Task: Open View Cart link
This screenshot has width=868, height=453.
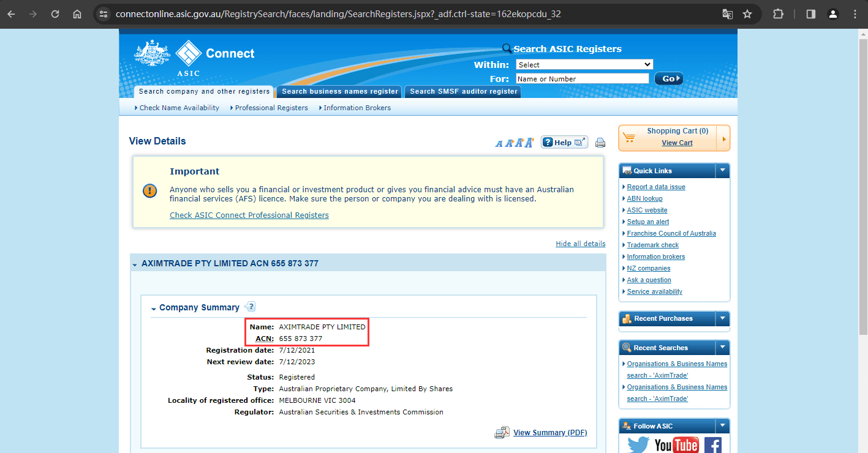Action: point(677,143)
